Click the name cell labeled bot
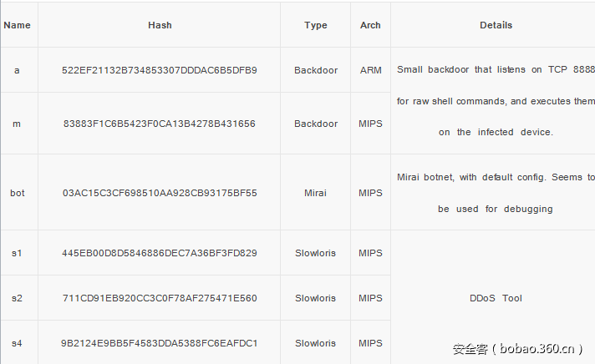 point(17,193)
